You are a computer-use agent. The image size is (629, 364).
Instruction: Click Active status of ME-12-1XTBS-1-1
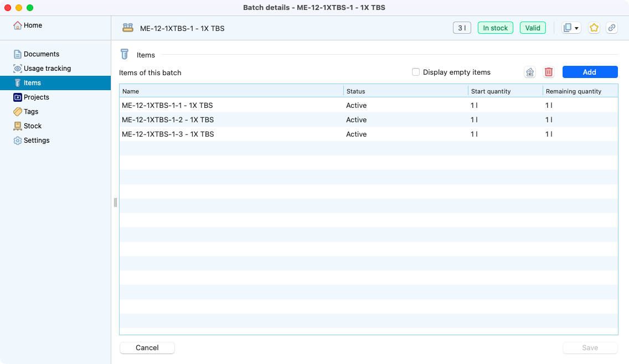pyautogui.click(x=356, y=106)
